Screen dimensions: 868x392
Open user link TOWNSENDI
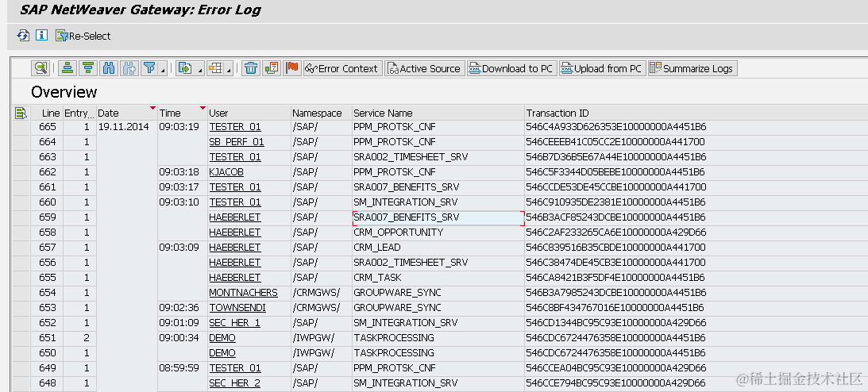[x=237, y=307]
